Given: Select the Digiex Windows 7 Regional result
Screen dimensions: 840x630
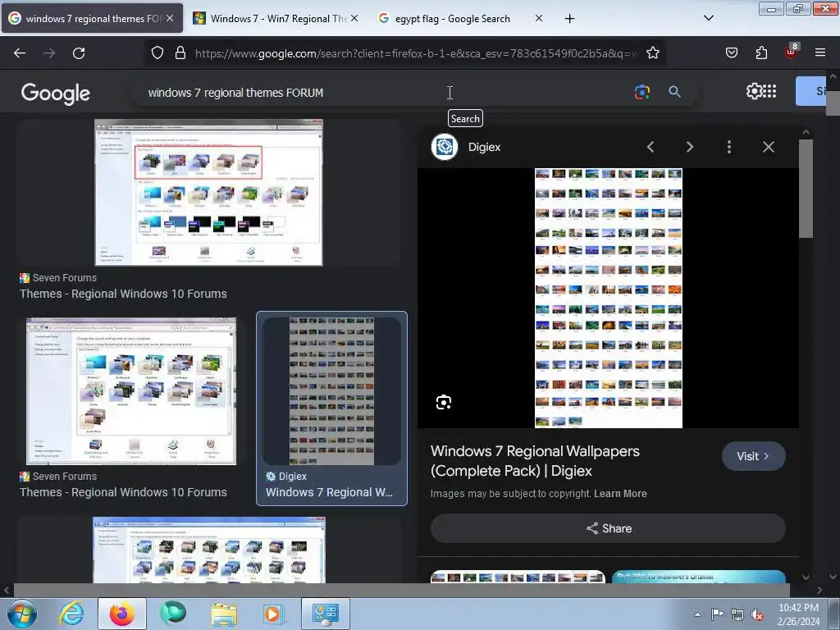Looking at the screenshot, I should (x=331, y=409).
